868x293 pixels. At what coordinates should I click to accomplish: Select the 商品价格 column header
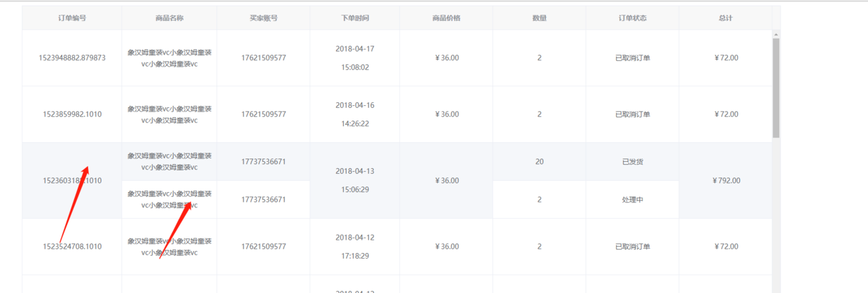click(x=447, y=18)
